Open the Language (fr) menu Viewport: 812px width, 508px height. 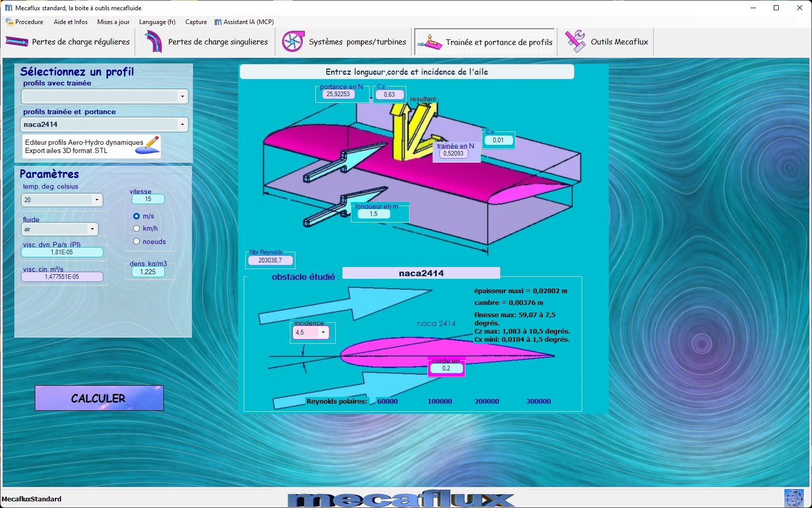(x=157, y=22)
